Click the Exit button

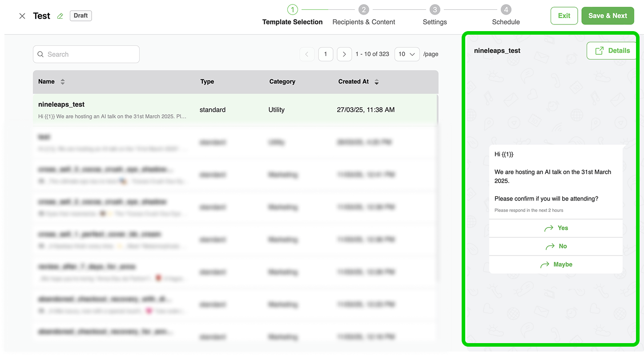click(x=564, y=16)
